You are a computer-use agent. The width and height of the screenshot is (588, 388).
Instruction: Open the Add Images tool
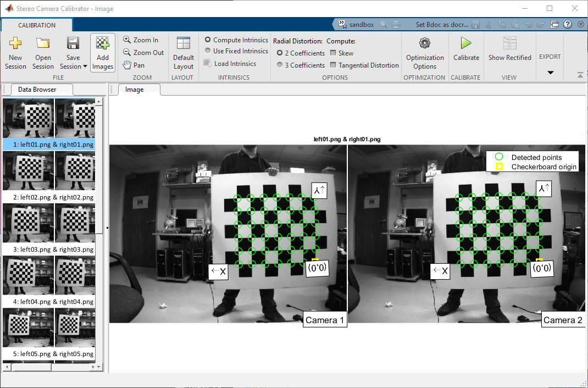coord(102,53)
